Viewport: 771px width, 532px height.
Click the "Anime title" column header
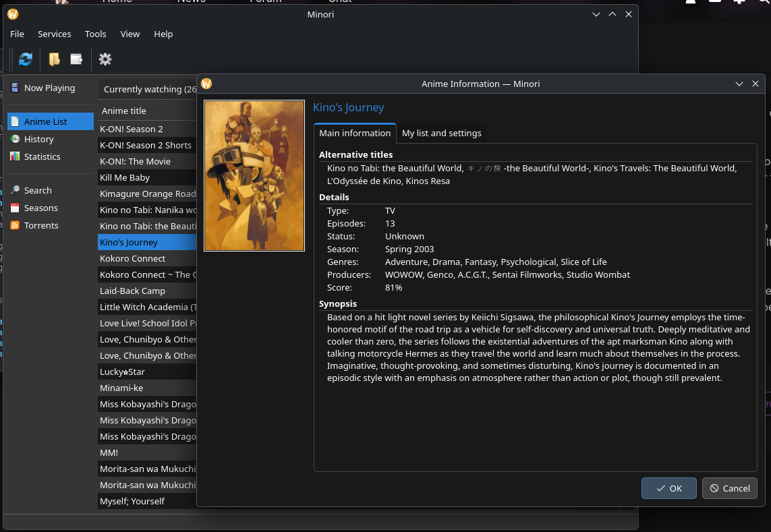(124, 111)
